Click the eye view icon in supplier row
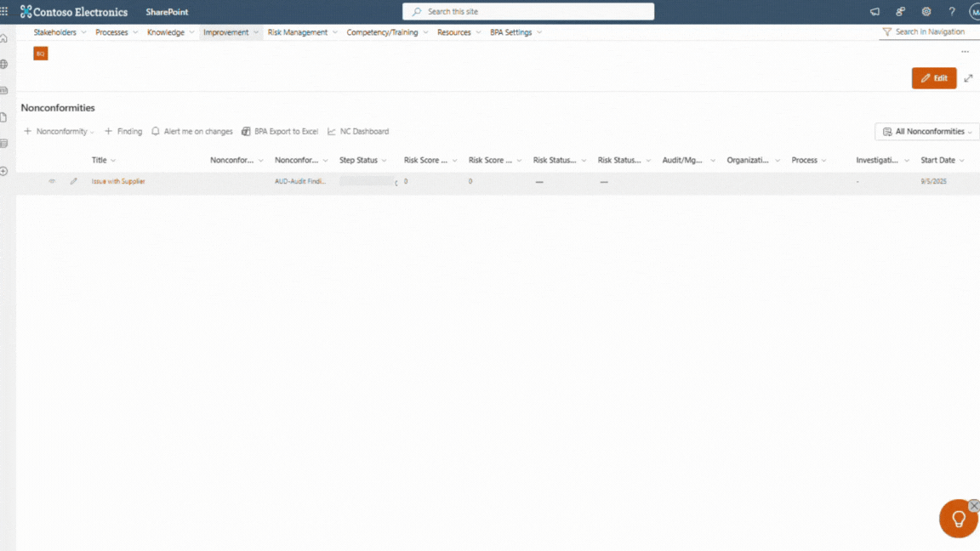980x551 pixels. coord(52,181)
